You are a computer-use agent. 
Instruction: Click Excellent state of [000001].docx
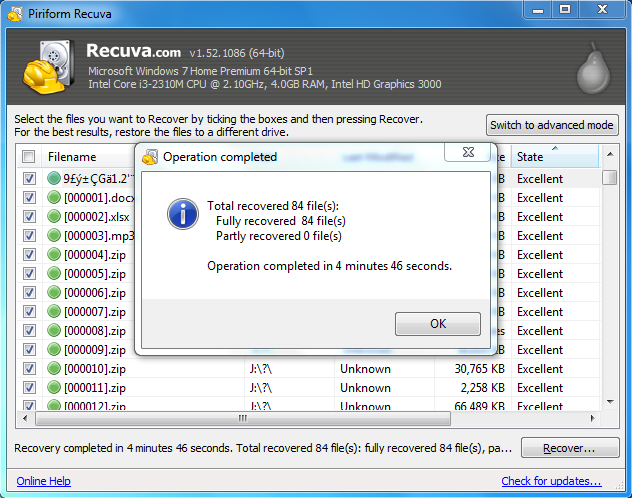pyautogui.click(x=540, y=197)
